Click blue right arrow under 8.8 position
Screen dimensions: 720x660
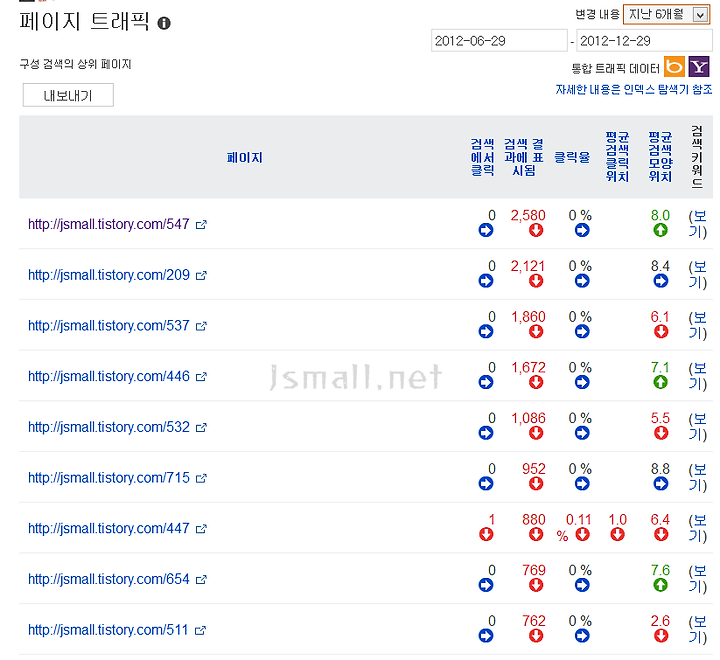661,483
